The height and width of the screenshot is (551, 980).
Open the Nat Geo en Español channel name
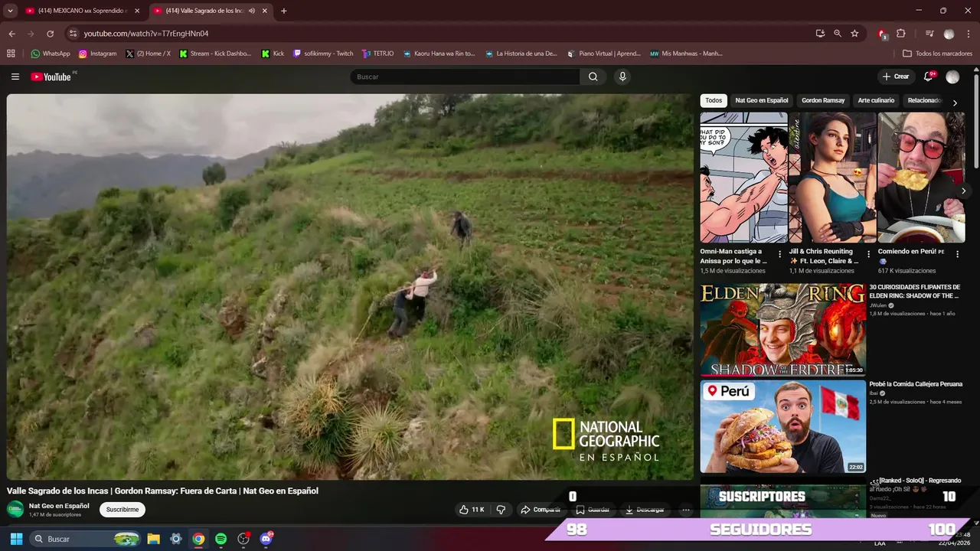[59, 506]
